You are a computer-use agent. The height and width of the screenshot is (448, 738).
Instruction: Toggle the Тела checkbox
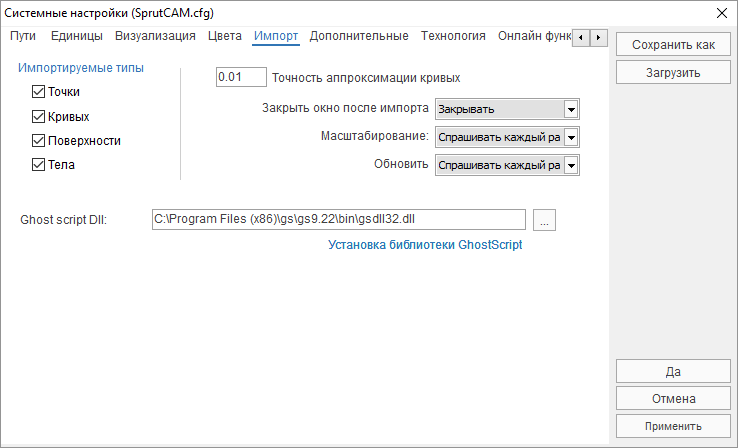tap(39, 165)
